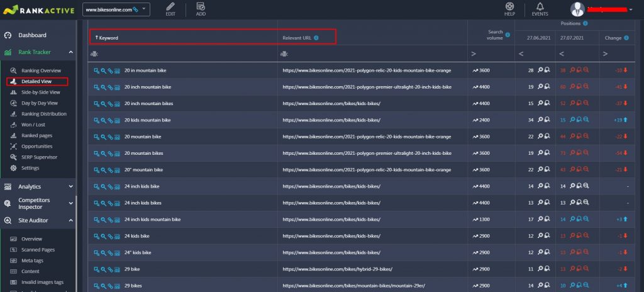Open Ranking Overview in sidebar
644x292 pixels.
pyautogui.click(x=41, y=70)
